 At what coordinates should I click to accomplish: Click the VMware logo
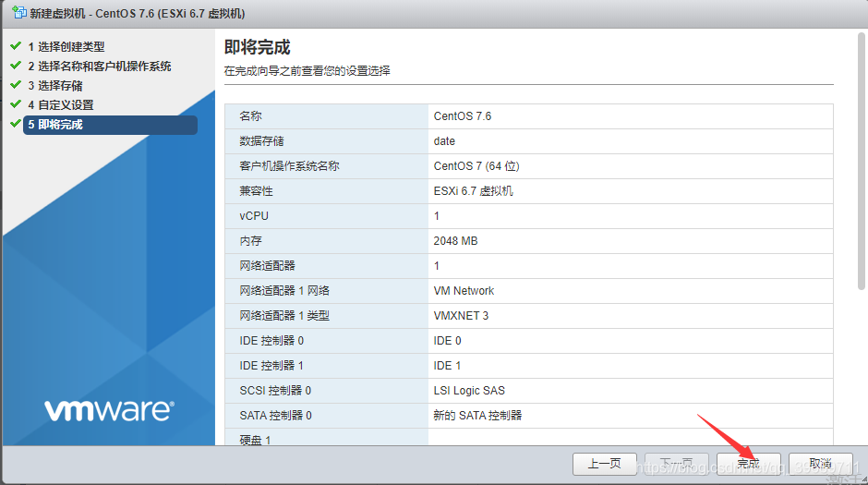coord(109,410)
